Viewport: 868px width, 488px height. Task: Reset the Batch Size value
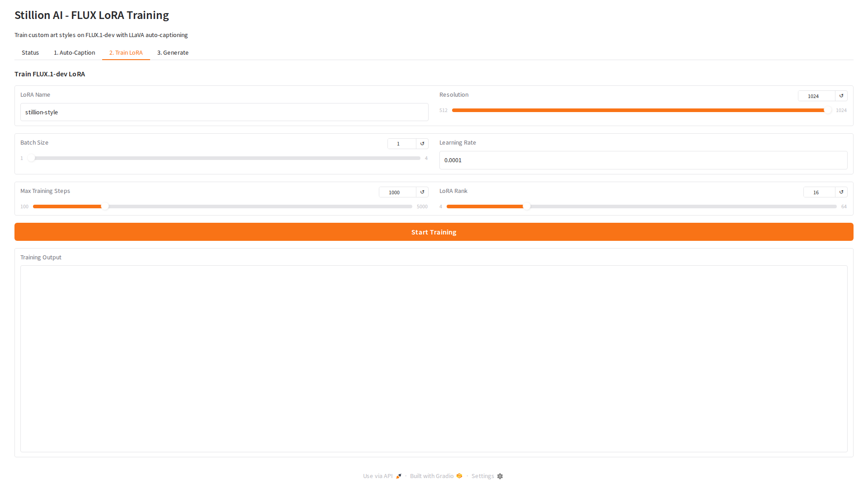click(422, 144)
